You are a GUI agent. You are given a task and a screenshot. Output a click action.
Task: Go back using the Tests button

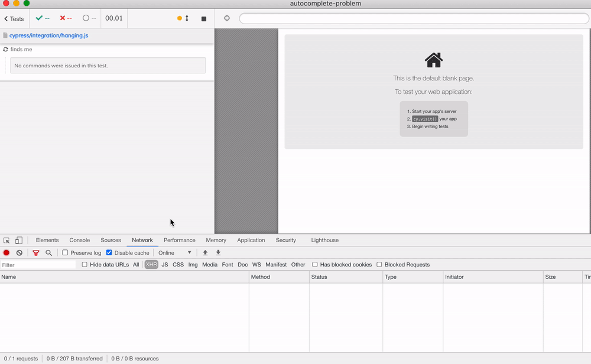point(13,18)
